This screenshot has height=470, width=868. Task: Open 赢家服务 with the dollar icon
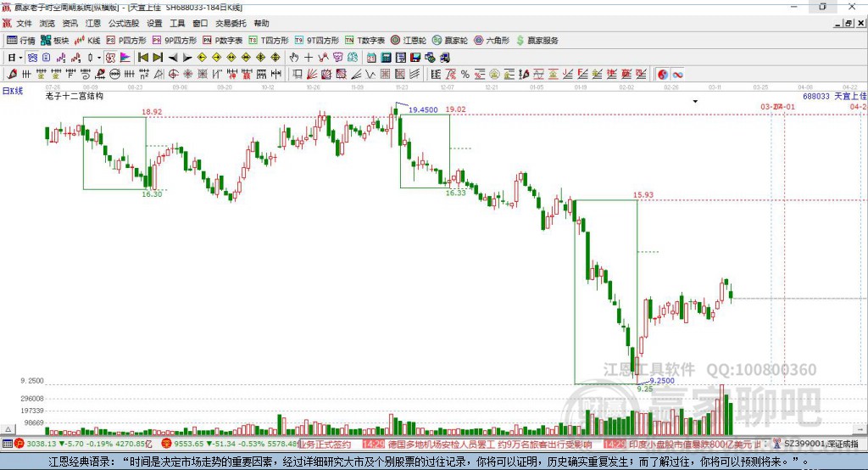coord(537,41)
